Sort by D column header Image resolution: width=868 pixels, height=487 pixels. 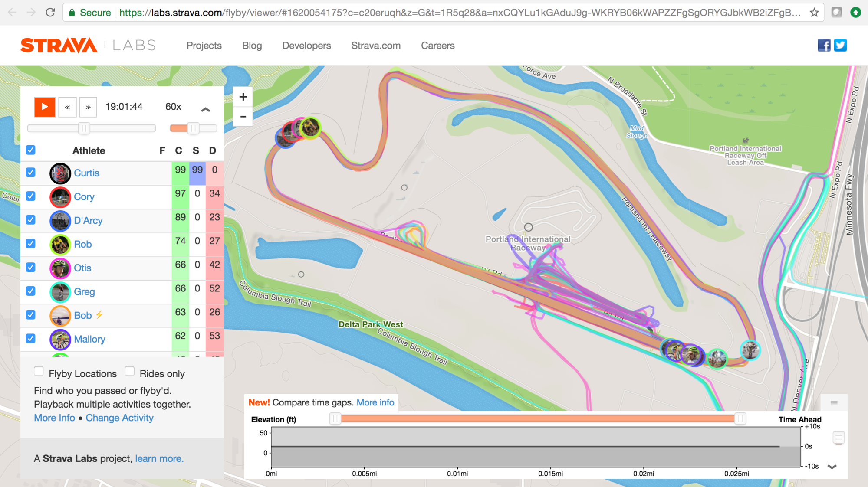(x=212, y=150)
